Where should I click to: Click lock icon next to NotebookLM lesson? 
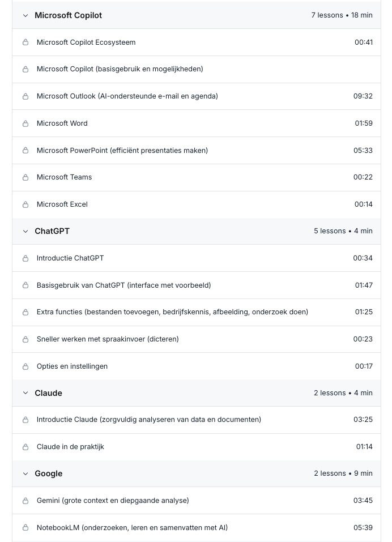coord(25,528)
